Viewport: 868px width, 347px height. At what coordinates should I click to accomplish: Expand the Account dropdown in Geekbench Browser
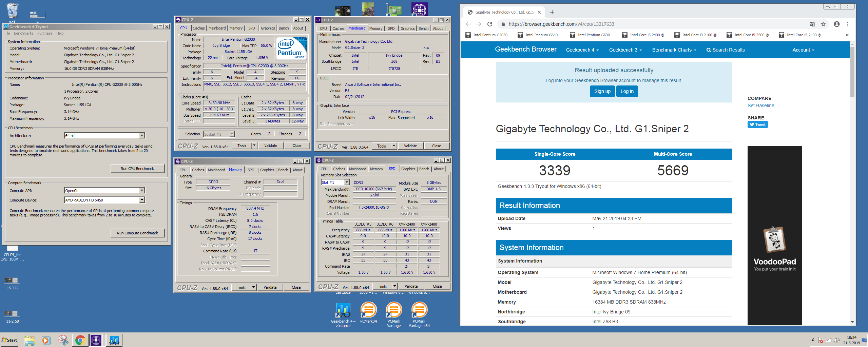(803, 50)
